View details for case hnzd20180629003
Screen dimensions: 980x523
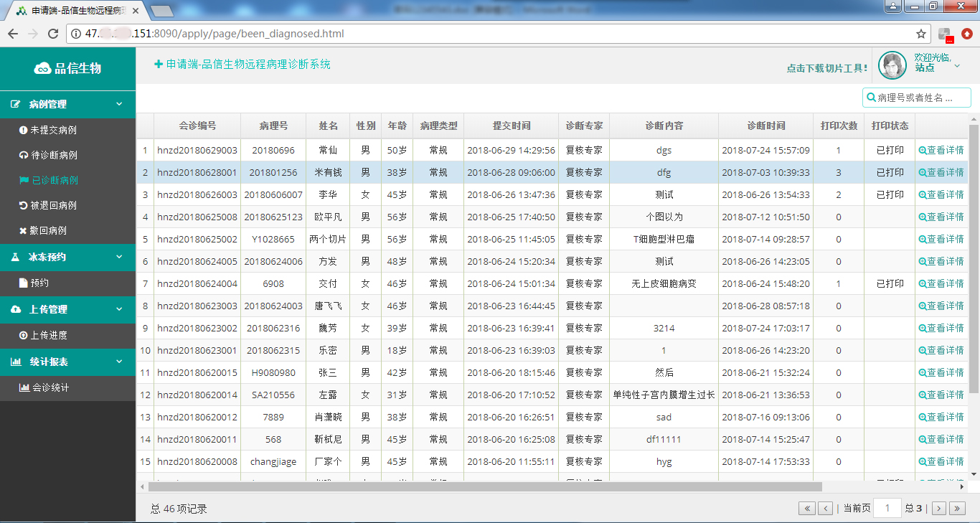941,151
